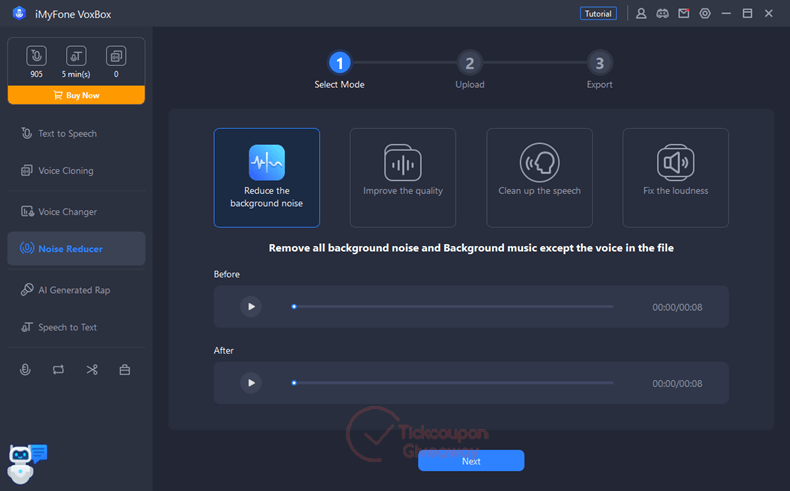Screen dimensions: 790x491
Task: Open the Discord community icon
Action: [662, 14]
